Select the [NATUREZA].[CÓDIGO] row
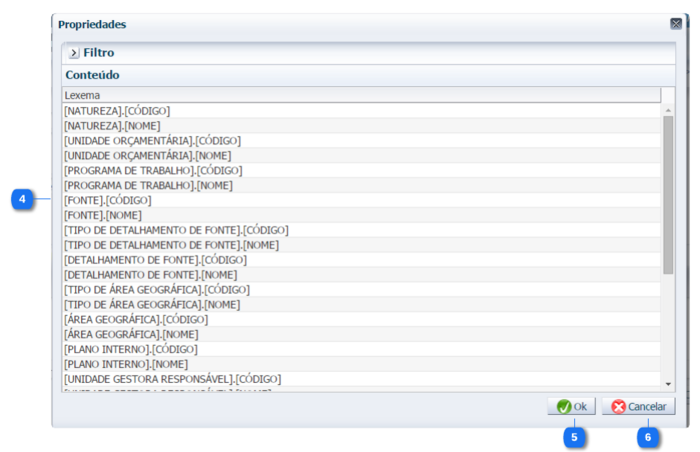Viewport: 700px width, 452px height. coord(117,111)
